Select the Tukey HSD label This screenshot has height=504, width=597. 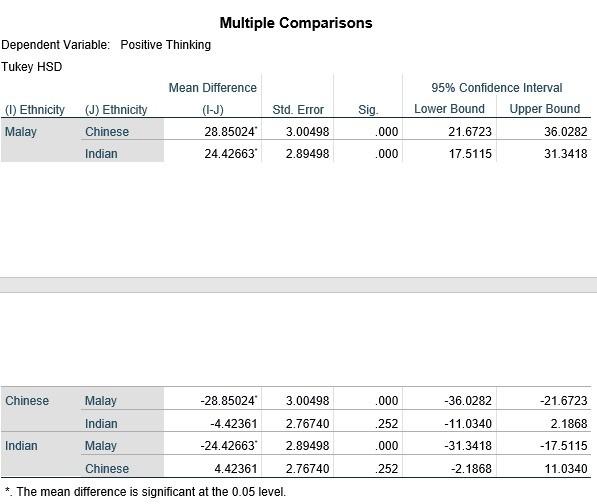[31, 67]
